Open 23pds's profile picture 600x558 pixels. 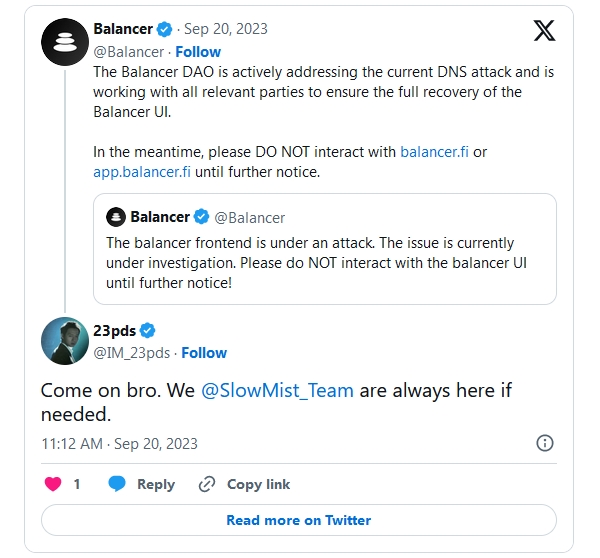65,341
